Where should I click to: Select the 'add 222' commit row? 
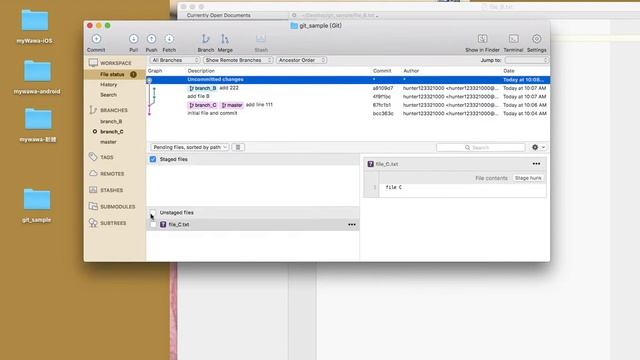(348, 88)
